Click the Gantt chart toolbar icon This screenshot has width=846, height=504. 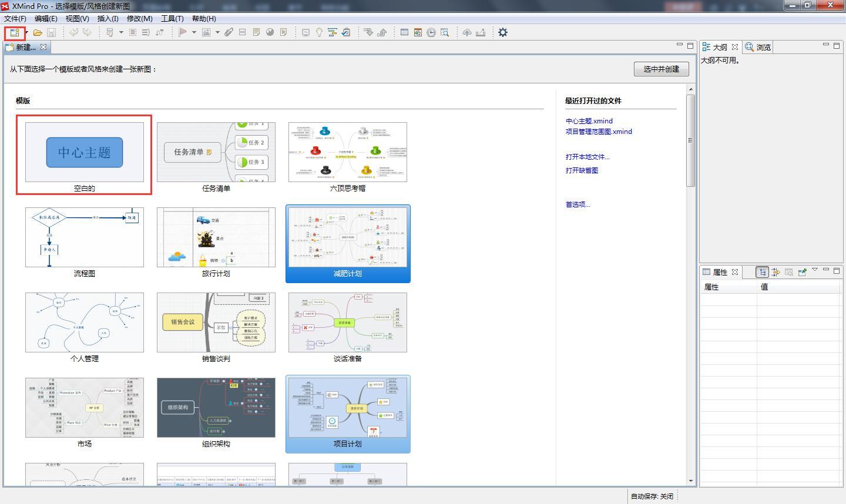tap(333, 33)
